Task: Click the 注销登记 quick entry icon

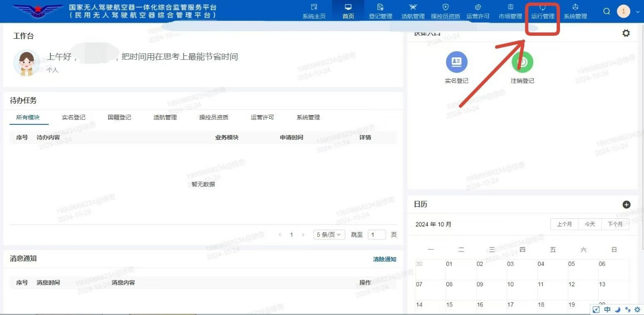Action: (x=522, y=62)
